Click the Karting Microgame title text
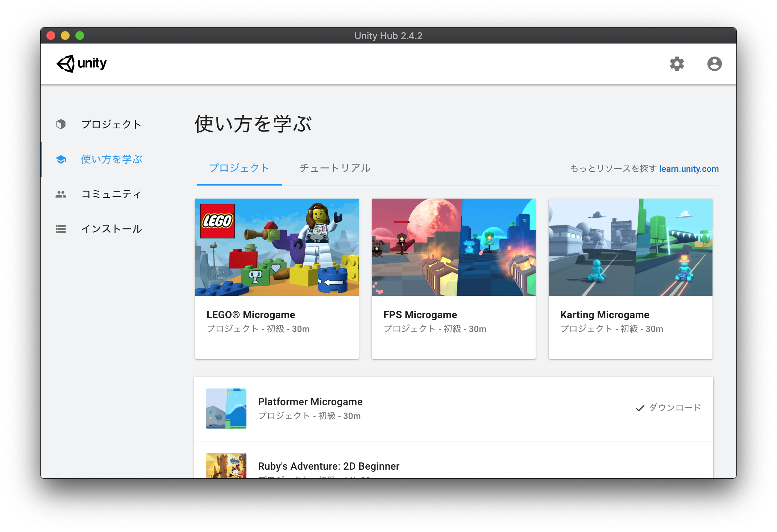Screen dimensions: 777x532 (x=604, y=315)
